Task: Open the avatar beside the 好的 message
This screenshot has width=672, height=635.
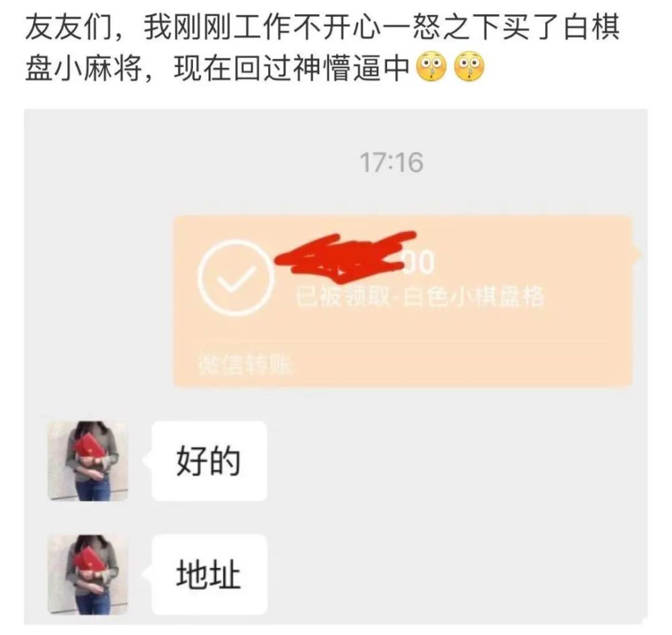Action: coord(87,460)
